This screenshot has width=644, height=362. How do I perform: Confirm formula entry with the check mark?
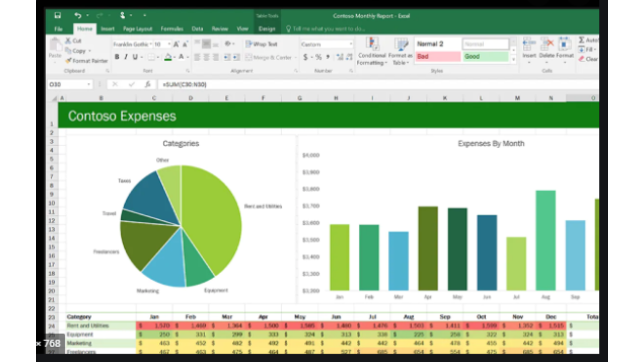pos(131,84)
